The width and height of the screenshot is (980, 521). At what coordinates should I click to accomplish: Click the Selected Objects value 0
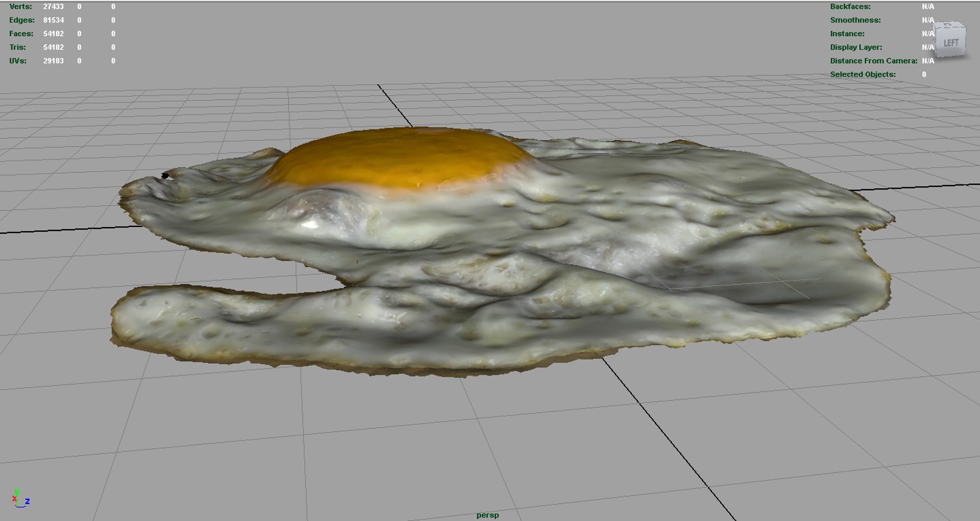924,74
